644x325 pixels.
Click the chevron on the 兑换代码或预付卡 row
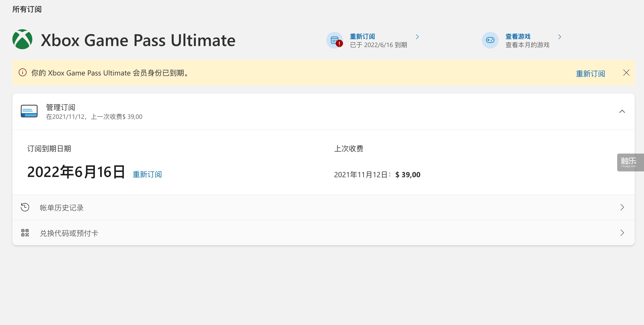click(x=622, y=233)
